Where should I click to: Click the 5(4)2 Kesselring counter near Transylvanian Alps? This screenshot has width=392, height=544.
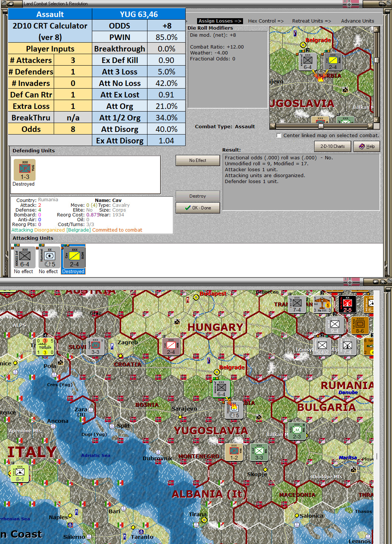coord(322,347)
